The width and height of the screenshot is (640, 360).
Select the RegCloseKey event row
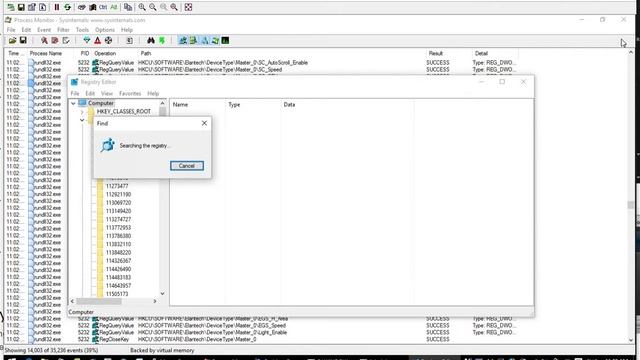click(x=261, y=340)
